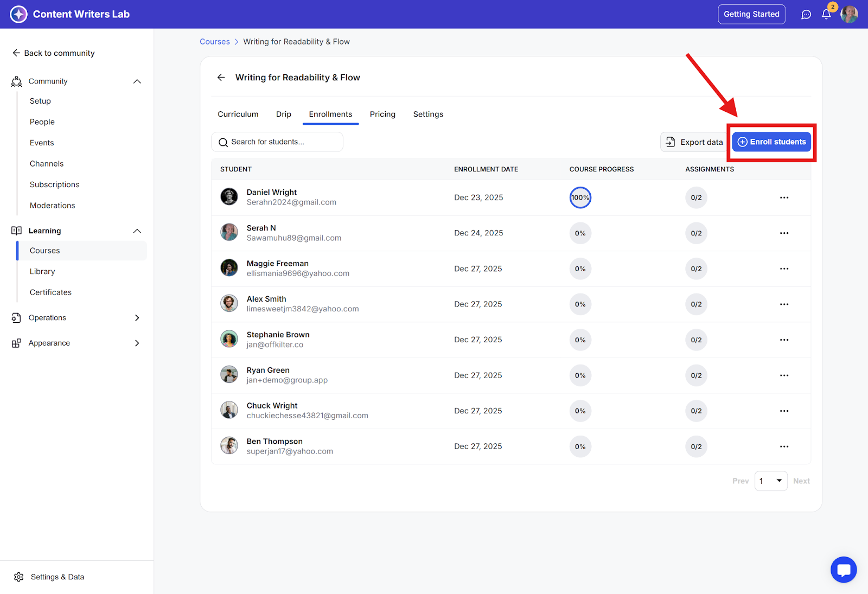Click the back arrow beside course title
Viewport: 868px width, 594px height.
pyautogui.click(x=221, y=78)
